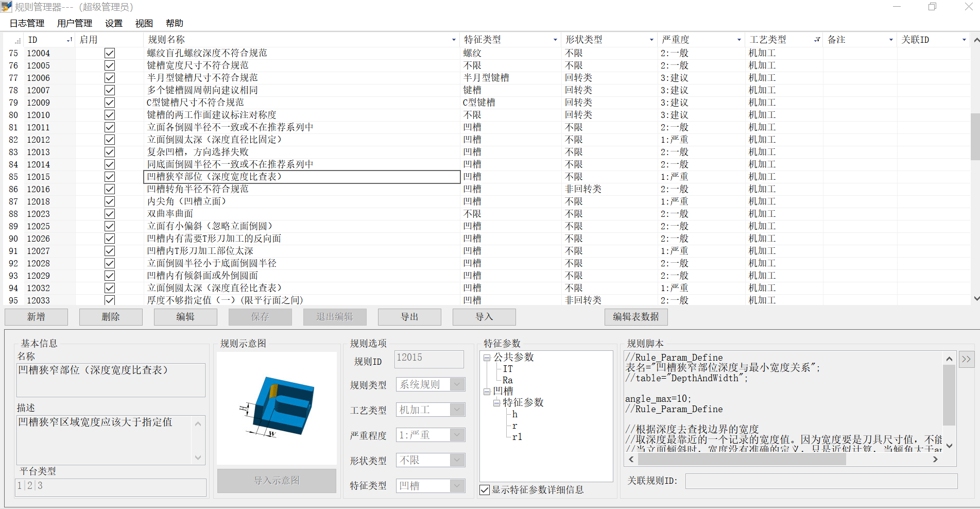Open the 设置 menu
Image resolution: width=980 pixels, height=509 pixels.
[x=113, y=23]
